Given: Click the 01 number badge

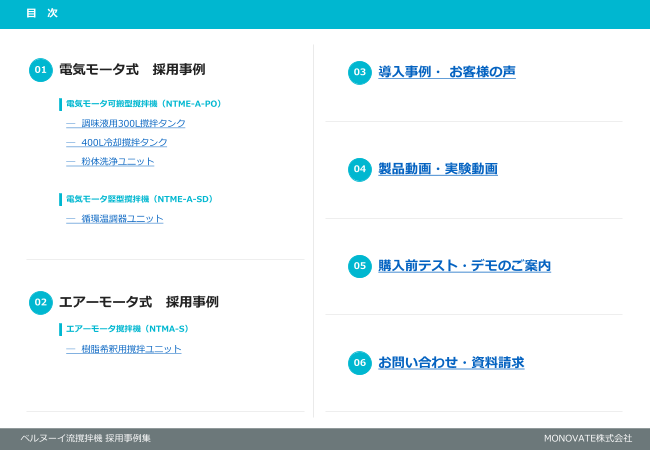Looking at the screenshot, I should (41, 70).
